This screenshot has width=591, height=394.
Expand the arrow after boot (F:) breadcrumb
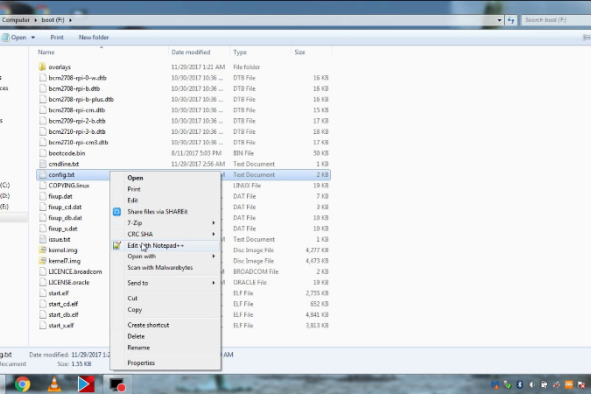(70, 20)
